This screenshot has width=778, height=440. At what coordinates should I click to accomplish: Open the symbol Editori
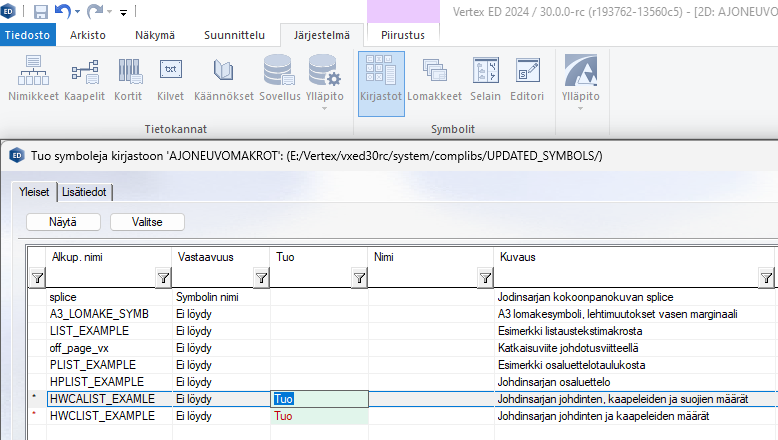(527, 78)
